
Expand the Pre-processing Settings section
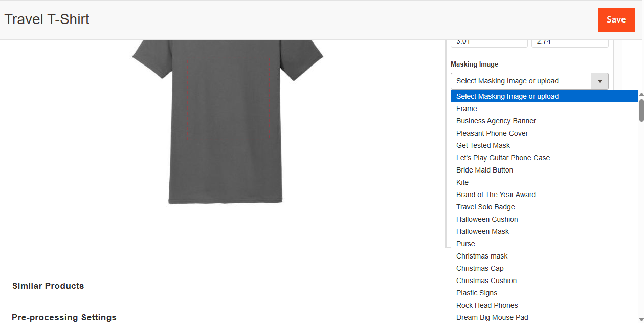(x=64, y=317)
